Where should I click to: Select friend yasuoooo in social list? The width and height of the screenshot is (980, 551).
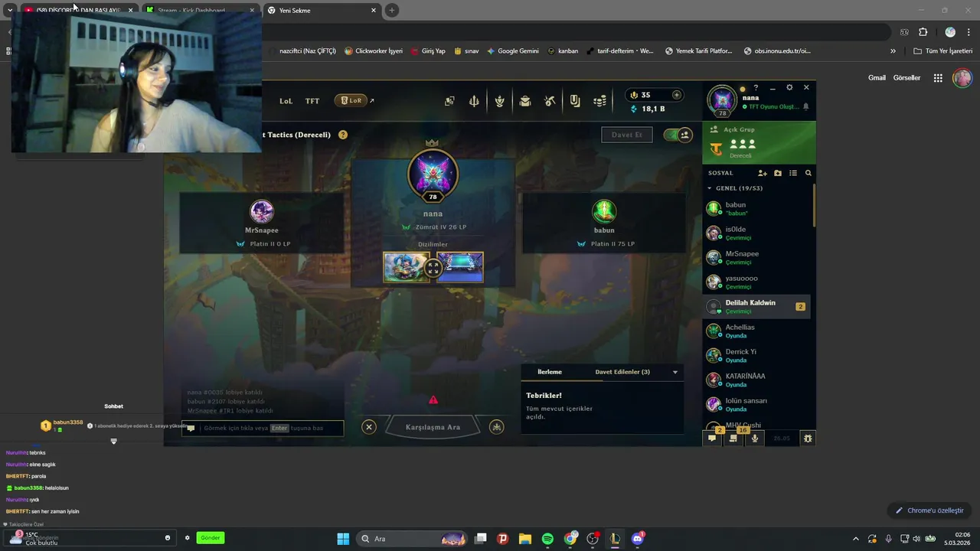pos(756,282)
